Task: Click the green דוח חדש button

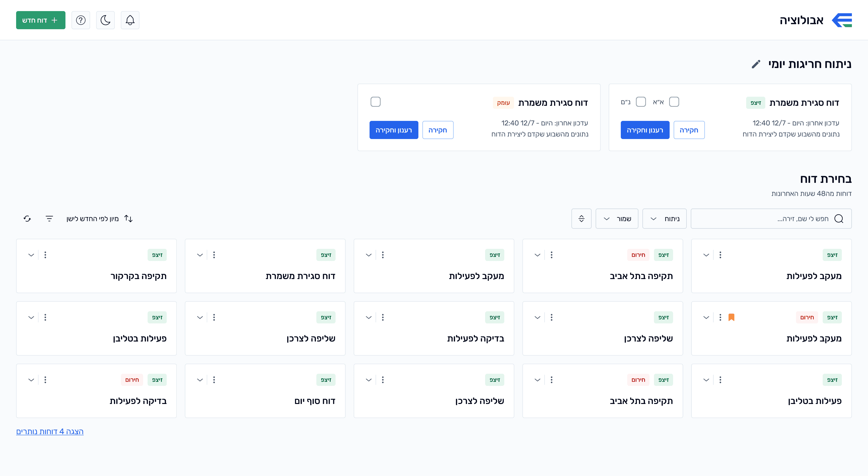Action: point(41,20)
